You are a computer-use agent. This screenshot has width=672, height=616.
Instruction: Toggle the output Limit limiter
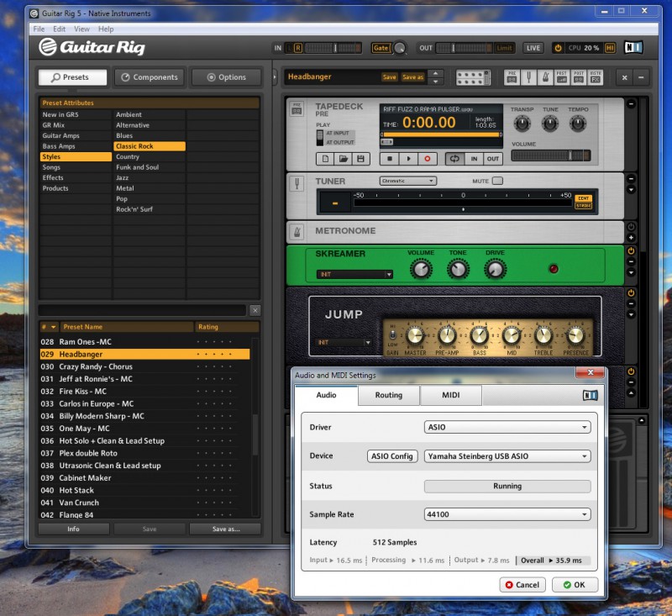(x=504, y=48)
